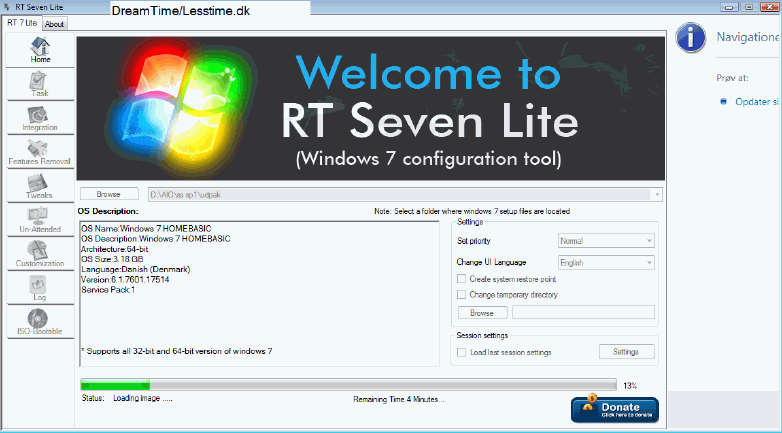Click Browse button beside source path

109,194
